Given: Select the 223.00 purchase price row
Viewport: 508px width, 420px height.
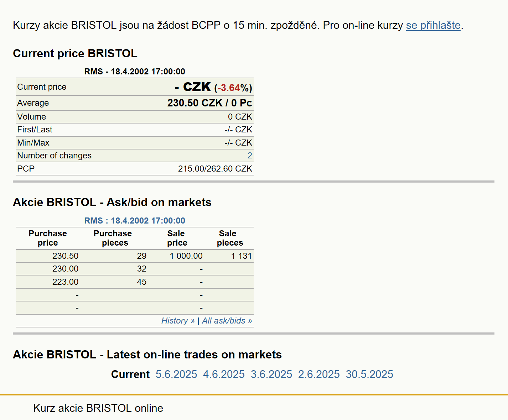Looking at the screenshot, I should (x=135, y=282).
